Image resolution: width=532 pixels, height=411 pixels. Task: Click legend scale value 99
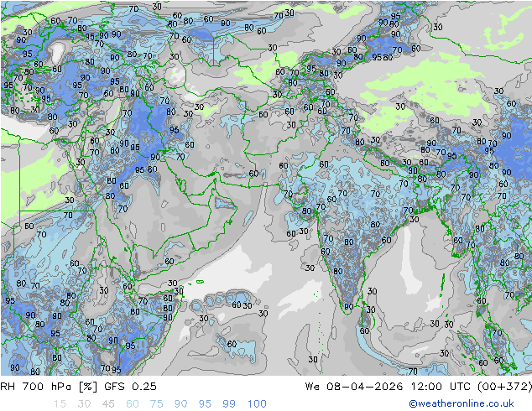coord(229,404)
